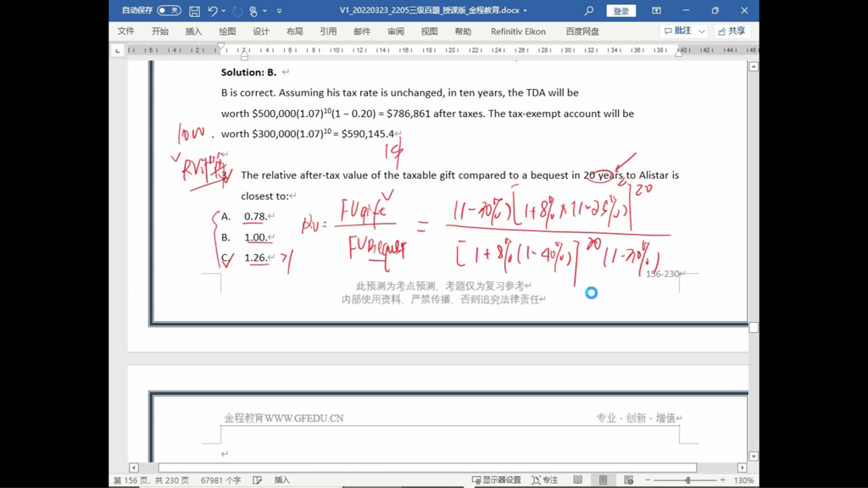The width and height of the screenshot is (868, 488).
Task: Open the Customize Quick Access Toolbar dropdown
Action: (x=279, y=11)
